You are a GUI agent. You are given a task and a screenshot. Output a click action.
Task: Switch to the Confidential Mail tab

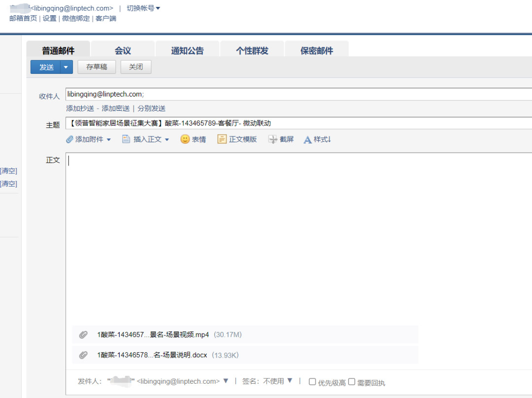317,51
